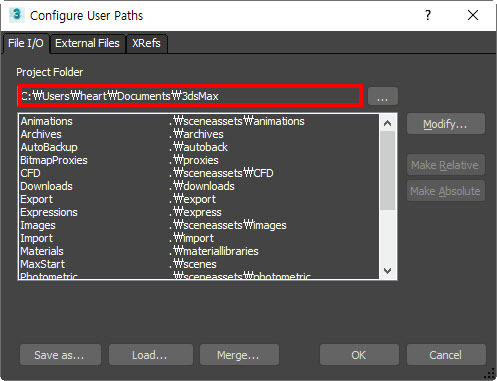Select the Materials path row
The height and width of the screenshot is (381, 497).
pyautogui.click(x=199, y=251)
